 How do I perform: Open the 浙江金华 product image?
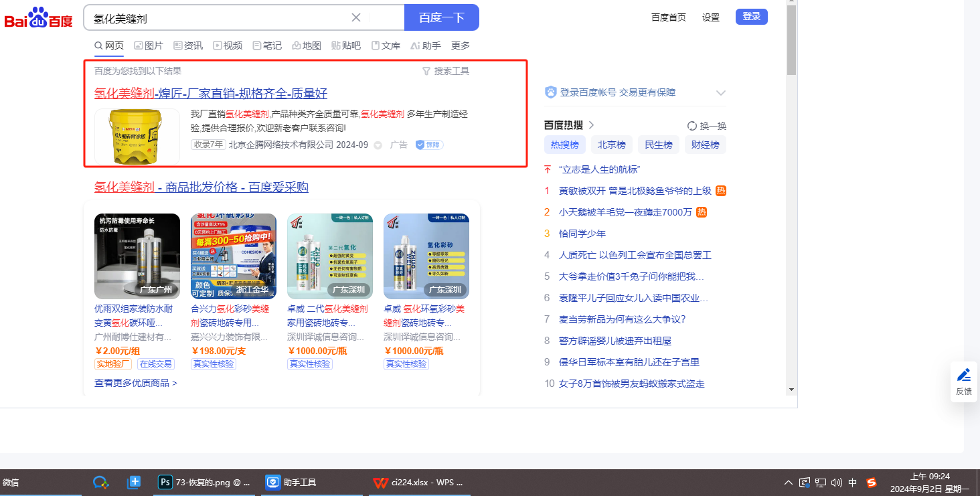pyautogui.click(x=234, y=256)
